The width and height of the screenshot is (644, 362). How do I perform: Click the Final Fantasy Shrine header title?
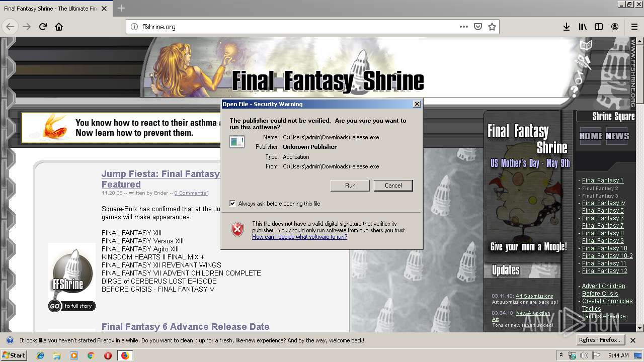(328, 81)
